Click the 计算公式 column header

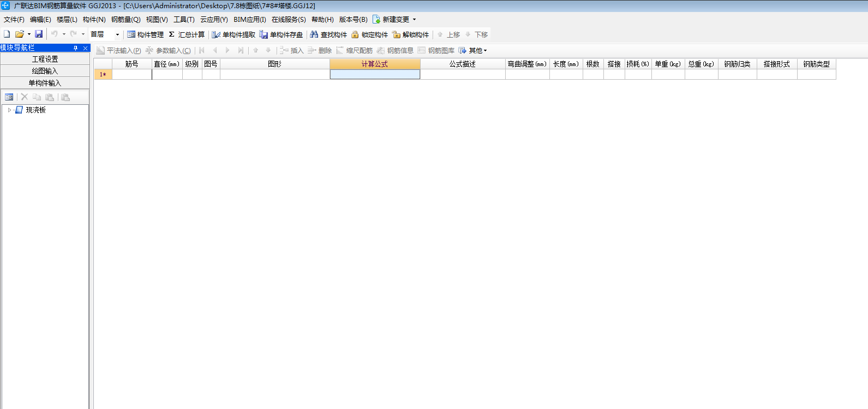point(375,64)
